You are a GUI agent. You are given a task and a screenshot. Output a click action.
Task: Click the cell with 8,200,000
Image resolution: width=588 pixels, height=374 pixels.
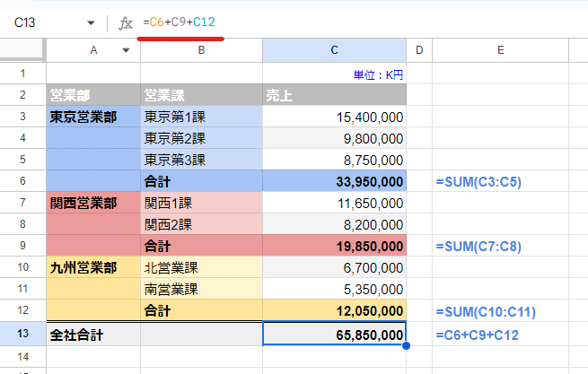tap(335, 224)
